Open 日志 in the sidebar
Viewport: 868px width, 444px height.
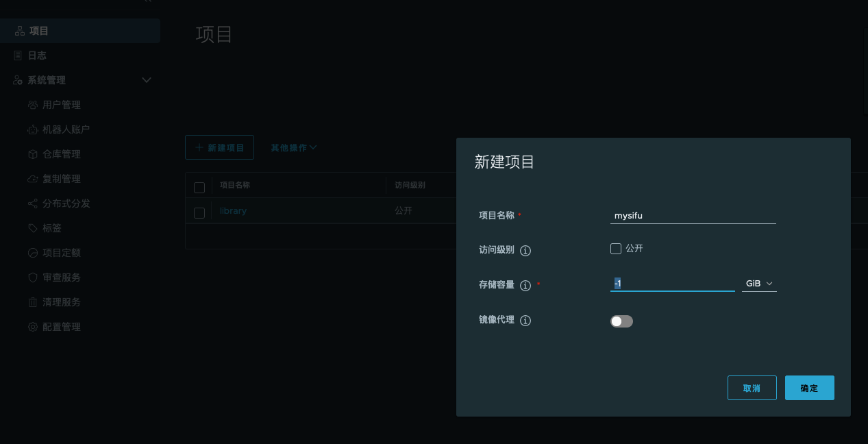pos(37,56)
